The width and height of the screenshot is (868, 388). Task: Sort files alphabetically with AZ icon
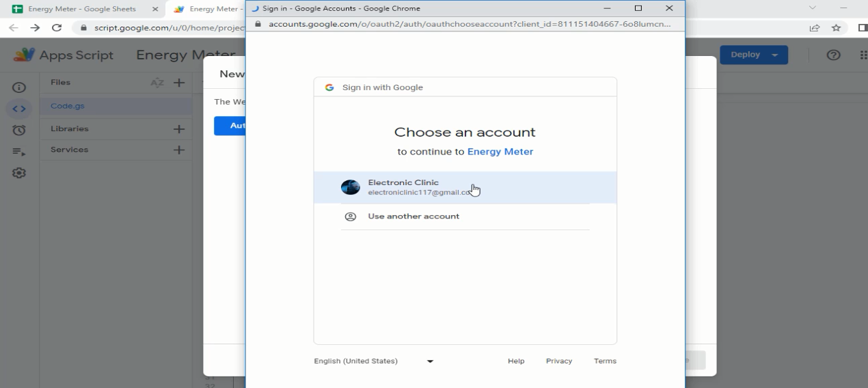(157, 83)
